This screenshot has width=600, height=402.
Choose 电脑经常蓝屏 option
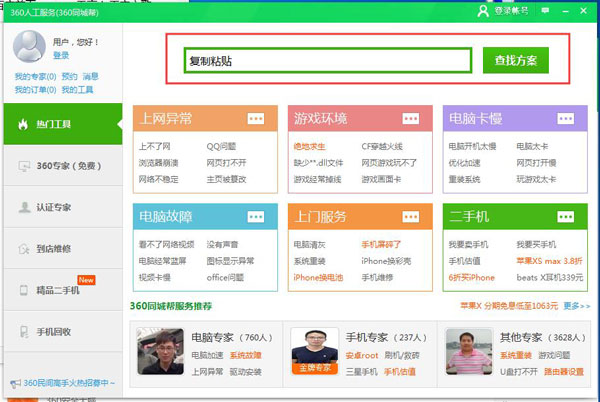[162, 261]
